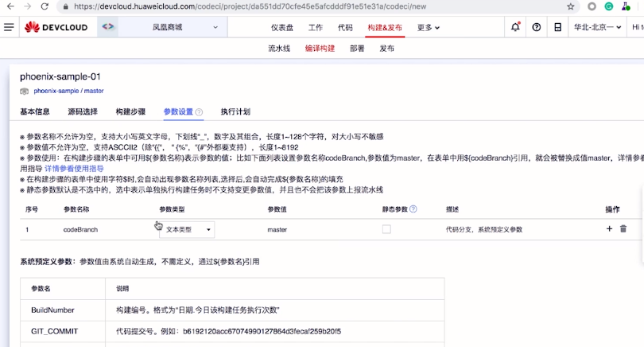Viewport: 644px width, 347px height.
Task: Select the 构建&发布 menu item
Action: 385,28
